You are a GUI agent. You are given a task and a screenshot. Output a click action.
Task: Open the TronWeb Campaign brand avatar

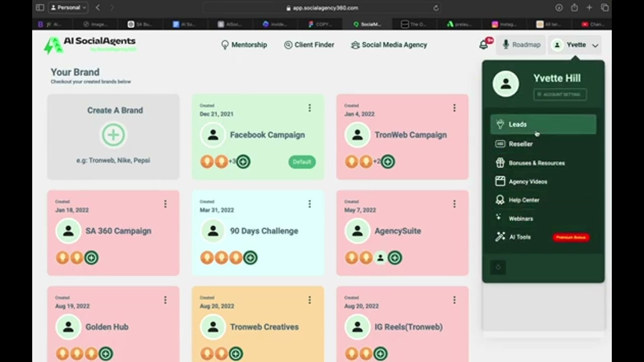pyautogui.click(x=357, y=135)
